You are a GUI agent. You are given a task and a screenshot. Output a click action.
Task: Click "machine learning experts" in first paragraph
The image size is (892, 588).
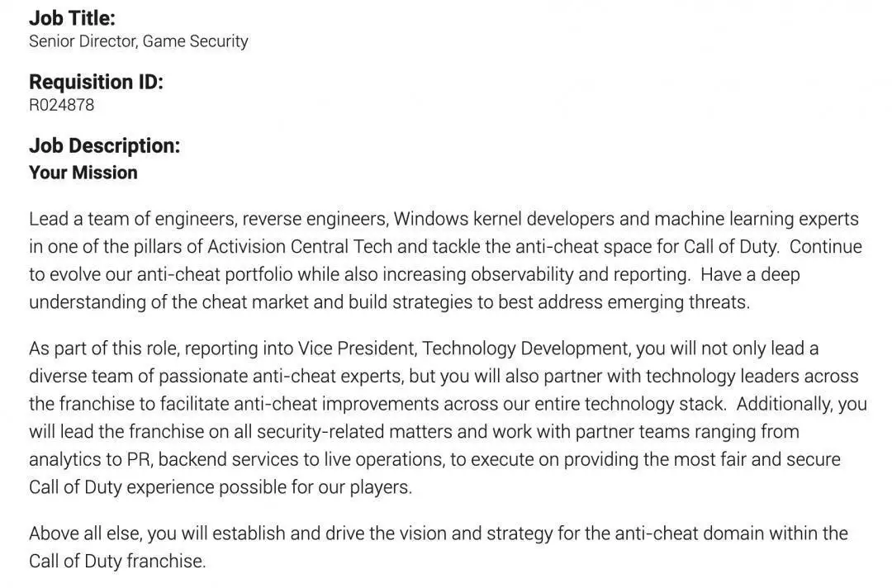(x=757, y=219)
